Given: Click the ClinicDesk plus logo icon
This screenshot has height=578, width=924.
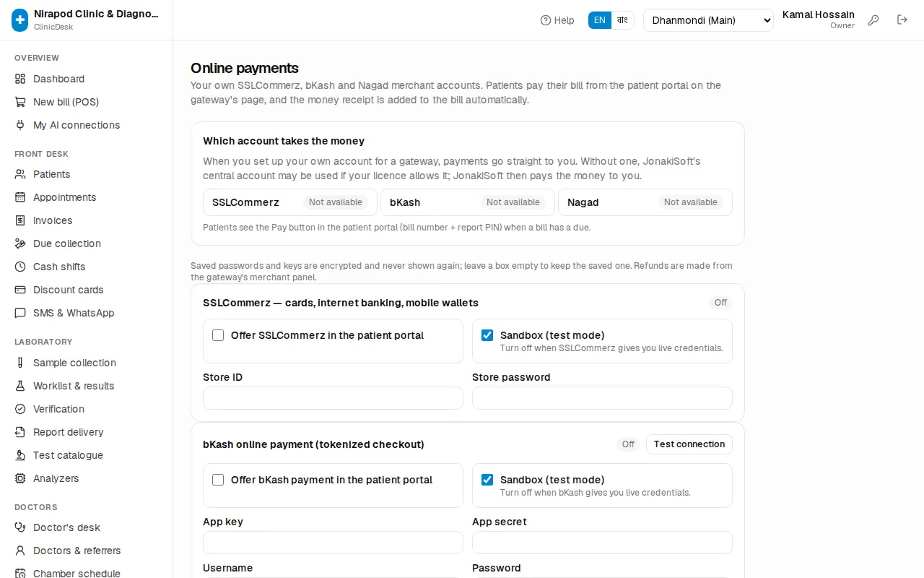Looking at the screenshot, I should tap(20, 20).
